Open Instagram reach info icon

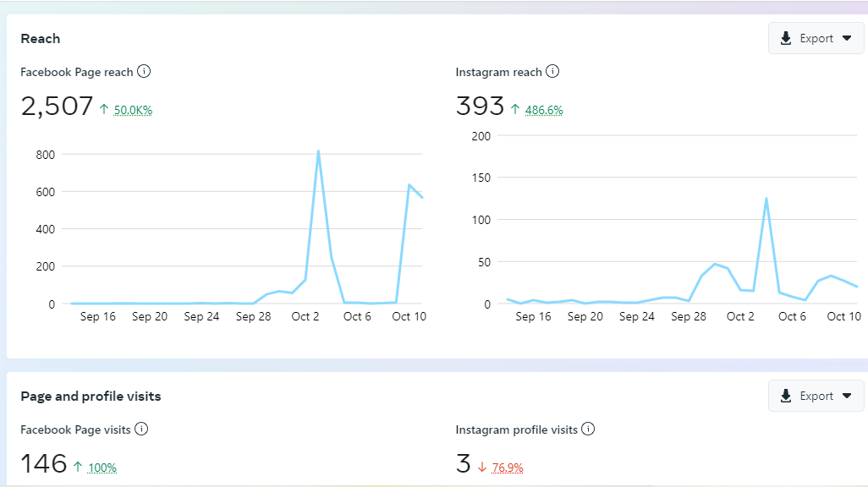[x=552, y=71]
